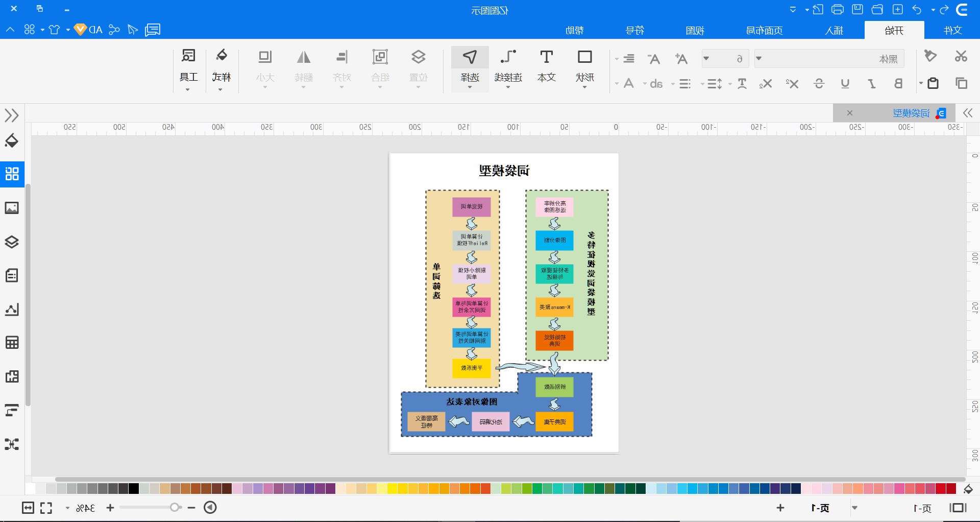Click the presentation play icon

click(x=210, y=507)
